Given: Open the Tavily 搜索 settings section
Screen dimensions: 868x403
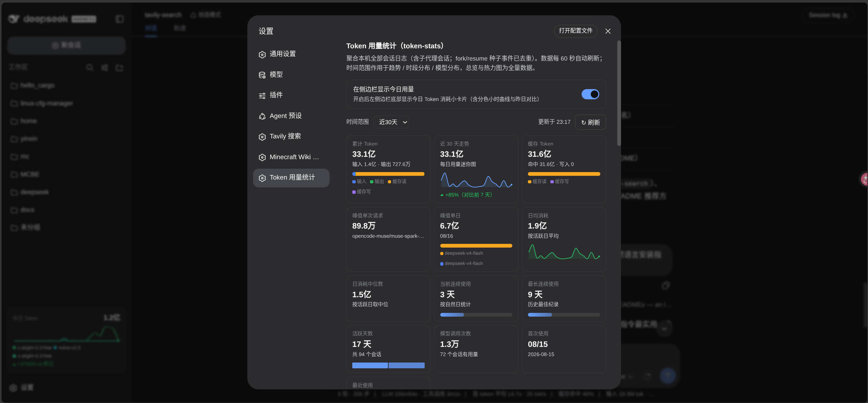Looking at the screenshot, I should pos(291,136).
